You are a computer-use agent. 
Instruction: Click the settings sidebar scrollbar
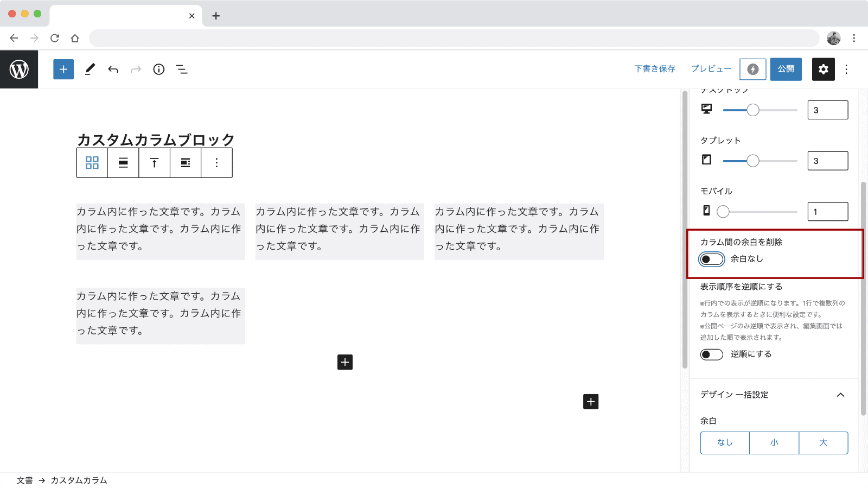click(863, 299)
